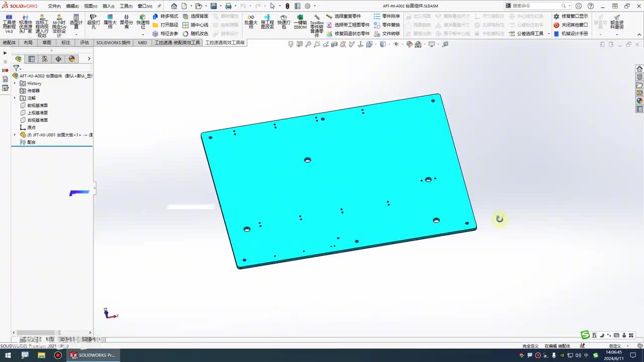
Task: Click 文件转移 command
Action: coord(387,33)
